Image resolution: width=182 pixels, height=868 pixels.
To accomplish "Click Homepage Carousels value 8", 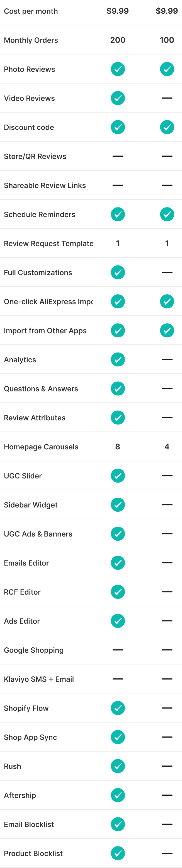I will click(118, 447).
